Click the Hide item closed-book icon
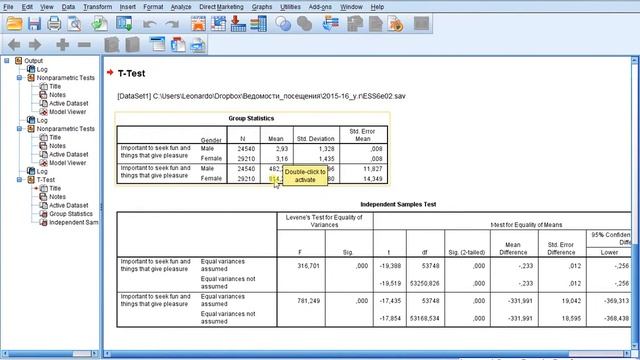Image resolution: width=640 pixels, height=360 pixels. click(x=132, y=44)
